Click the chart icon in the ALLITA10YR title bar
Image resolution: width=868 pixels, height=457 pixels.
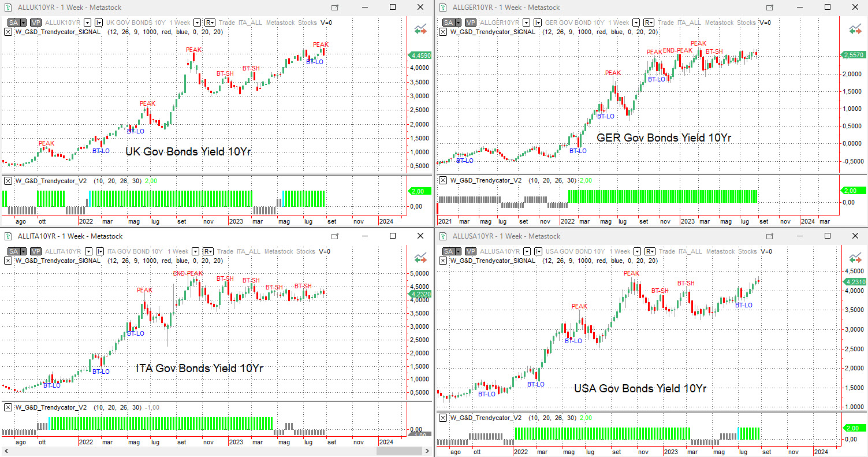8,236
